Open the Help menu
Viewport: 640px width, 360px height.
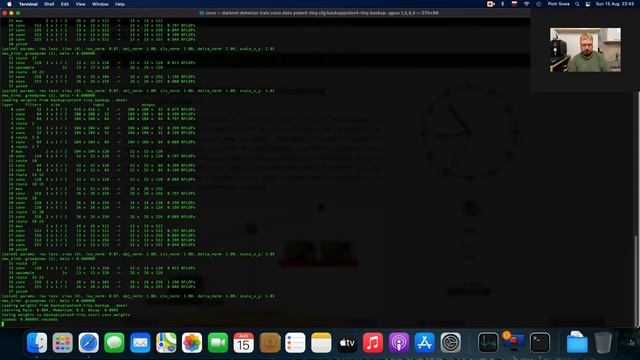(120, 4)
